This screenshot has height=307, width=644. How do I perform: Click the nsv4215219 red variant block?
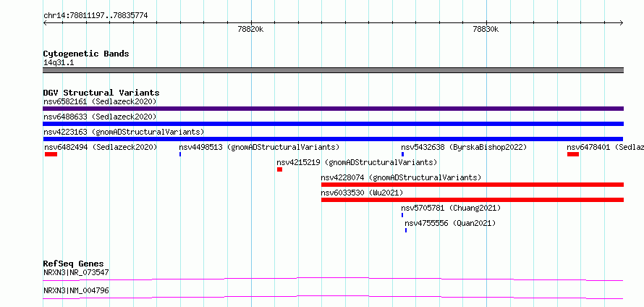280,169
